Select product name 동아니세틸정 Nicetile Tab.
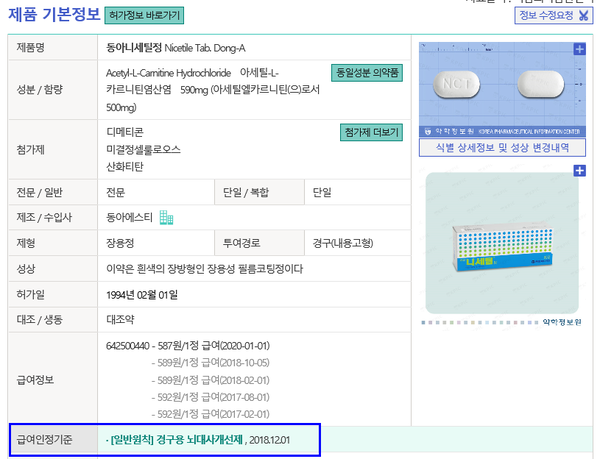Image resolution: width=600 pixels, height=459 pixels. (x=176, y=48)
